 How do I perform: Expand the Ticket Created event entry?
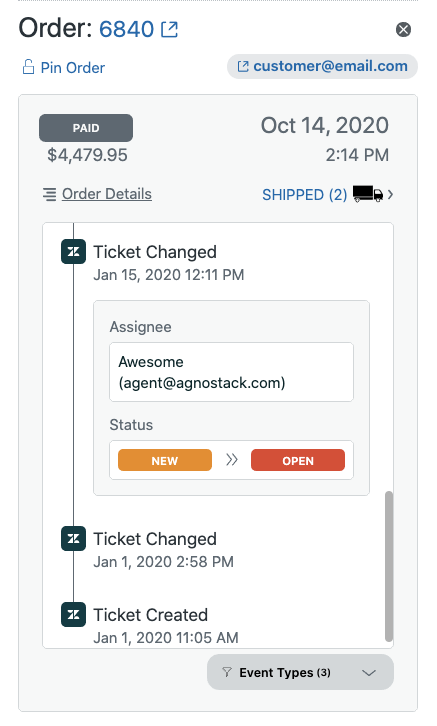(166, 626)
